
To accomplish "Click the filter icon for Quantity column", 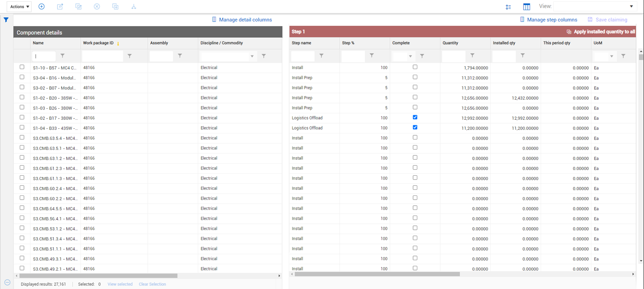I will pyautogui.click(x=472, y=56).
